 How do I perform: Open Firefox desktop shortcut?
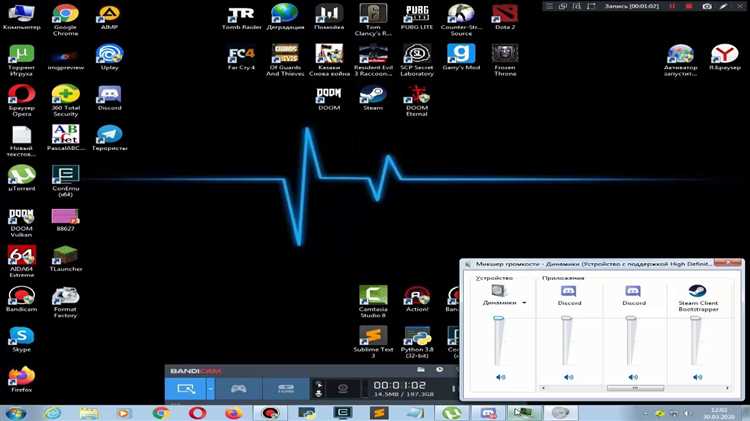click(22, 379)
